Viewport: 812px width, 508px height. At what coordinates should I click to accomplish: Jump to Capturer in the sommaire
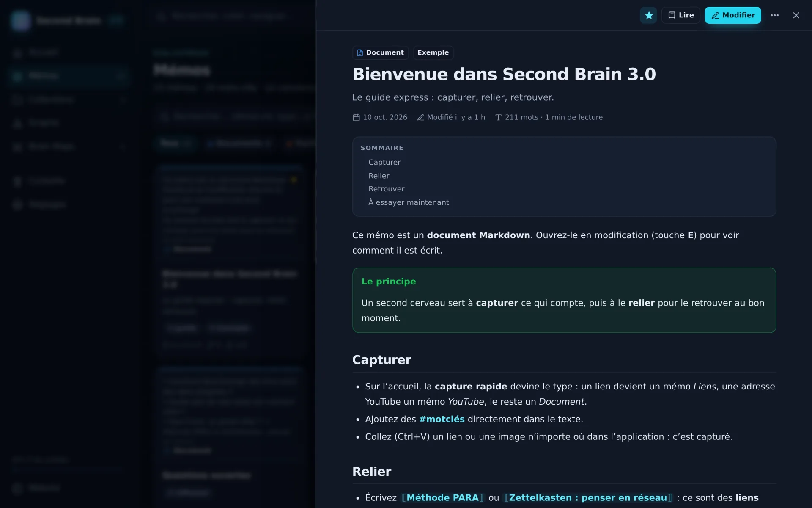(384, 162)
